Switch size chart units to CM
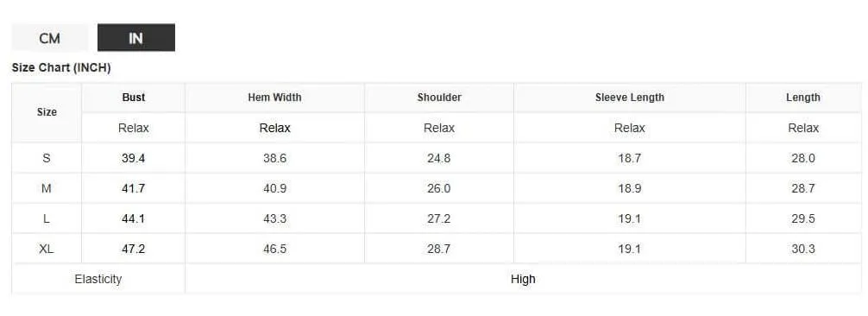 [49, 38]
